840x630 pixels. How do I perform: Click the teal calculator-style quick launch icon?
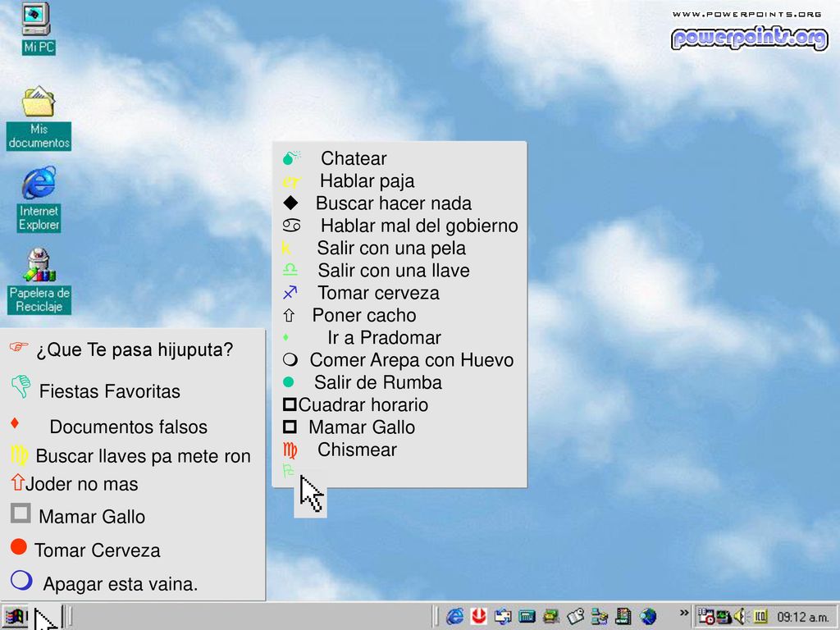click(527, 617)
